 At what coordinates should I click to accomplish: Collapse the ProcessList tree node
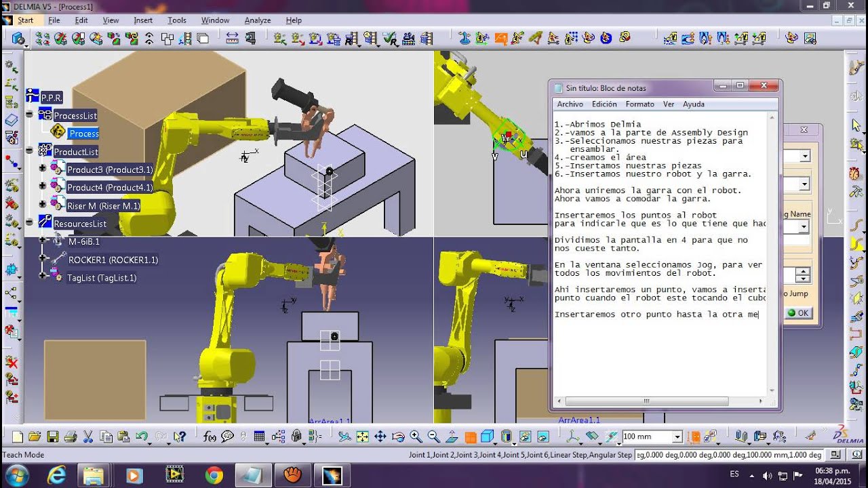[30, 115]
